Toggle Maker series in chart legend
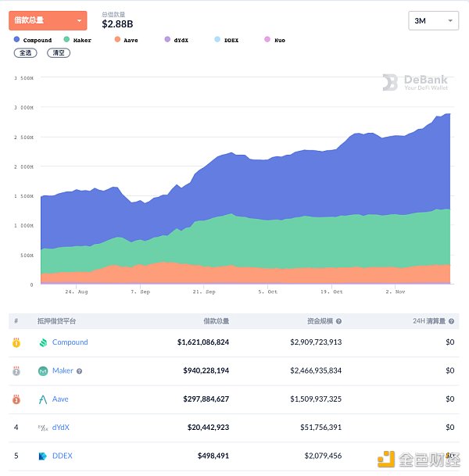The height and width of the screenshot is (476, 469). [77, 40]
